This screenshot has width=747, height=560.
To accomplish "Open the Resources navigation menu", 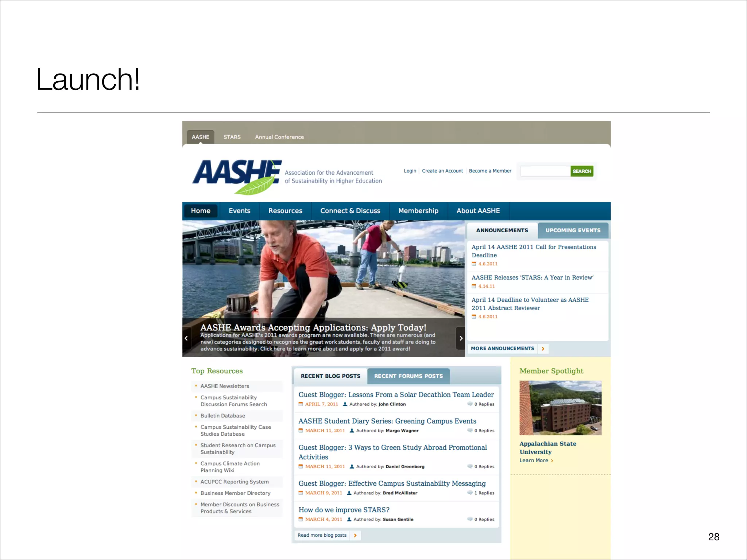I will pyautogui.click(x=285, y=211).
